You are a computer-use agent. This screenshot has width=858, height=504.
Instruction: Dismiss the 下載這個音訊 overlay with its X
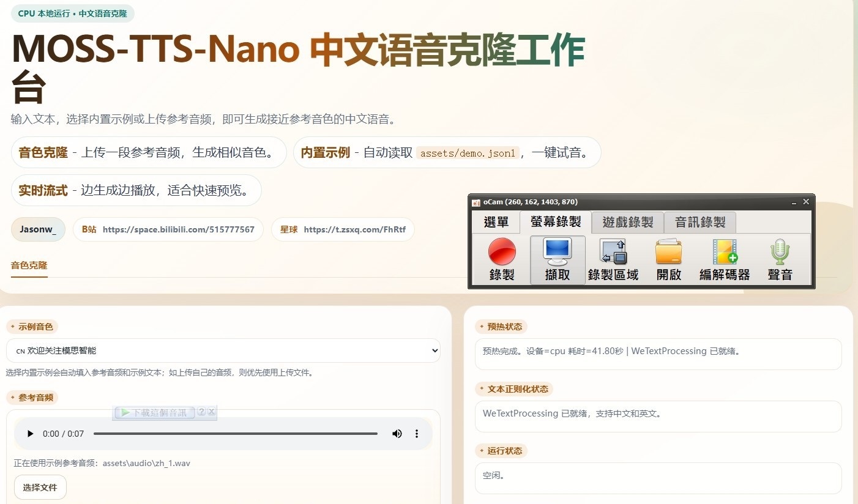pyautogui.click(x=211, y=412)
